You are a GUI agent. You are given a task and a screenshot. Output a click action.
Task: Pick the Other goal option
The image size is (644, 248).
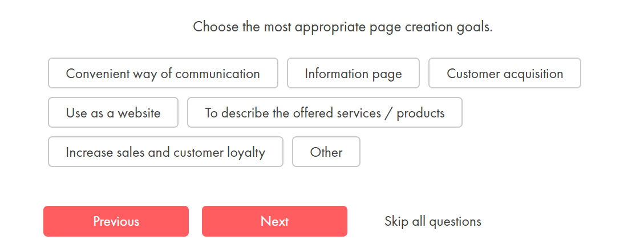click(326, 152)
